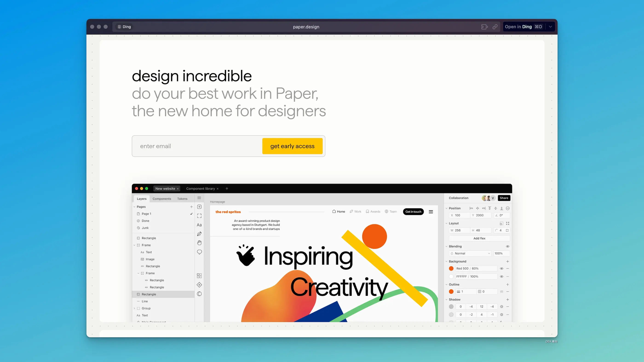Switch to the Tokens tab
The width and height of the screenshot is (644, 362).
[182, 198]
